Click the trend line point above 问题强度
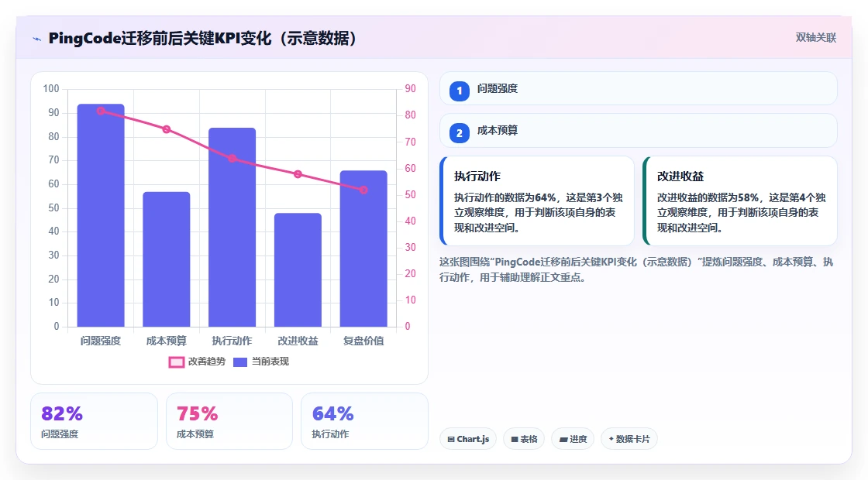The image size is (868, 480). 101,111
